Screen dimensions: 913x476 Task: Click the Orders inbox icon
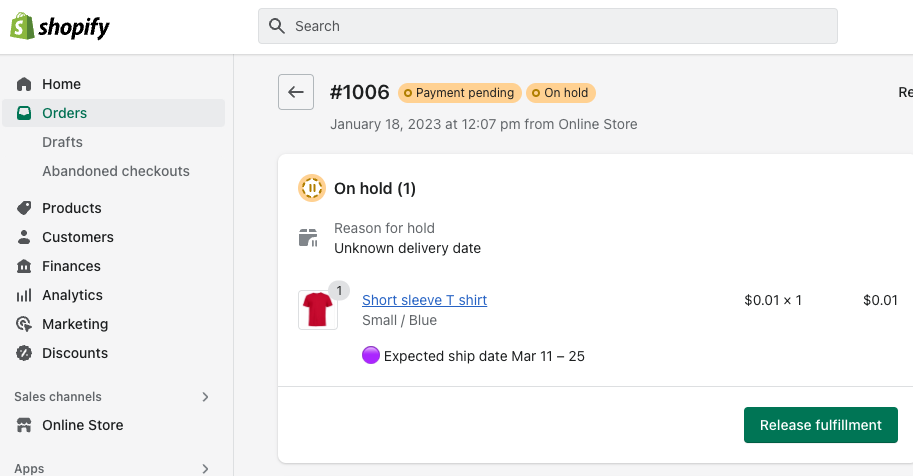coord(24,113)
